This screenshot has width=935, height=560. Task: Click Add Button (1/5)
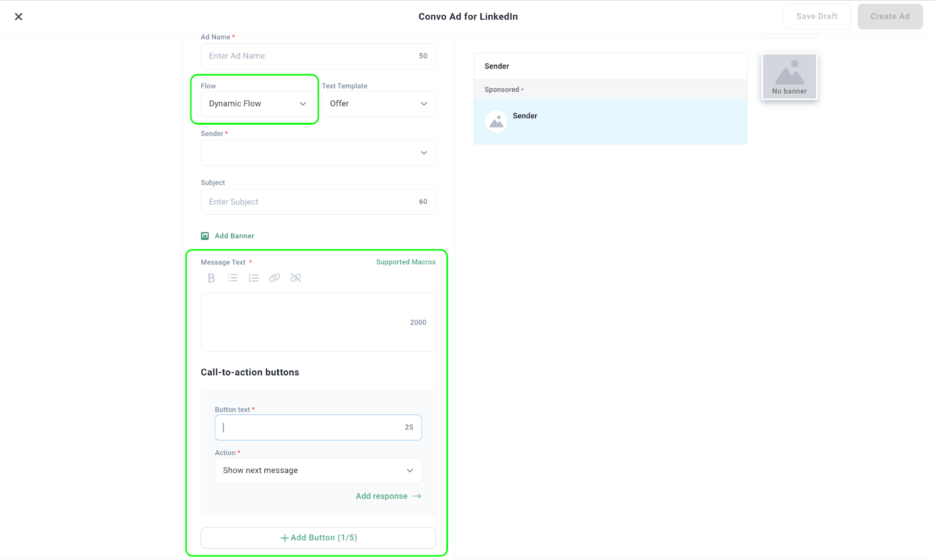[318, 538]
